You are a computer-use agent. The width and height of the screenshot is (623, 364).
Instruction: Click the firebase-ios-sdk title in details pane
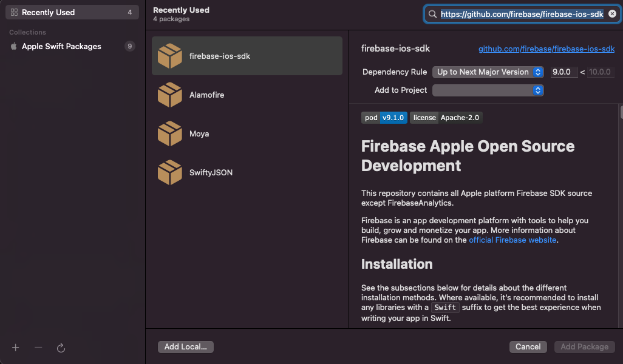(x=395, y=49)
